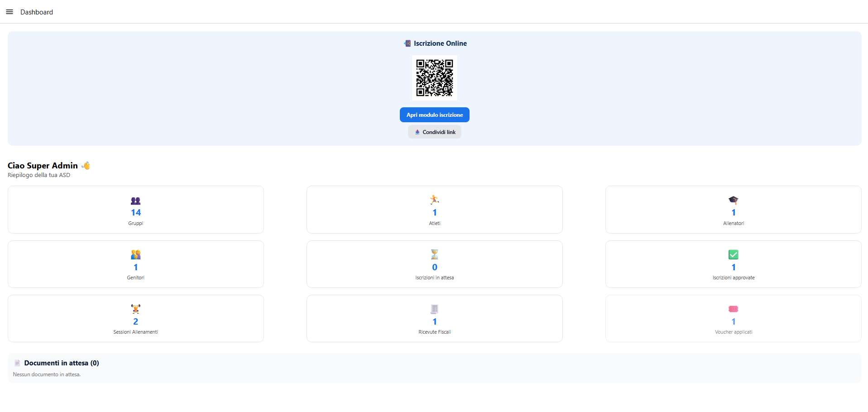The width and height of the screenshot is (868, 412).
Task: Click the Ricevute Fiscali receipt icon
Action: pos(434,309)
